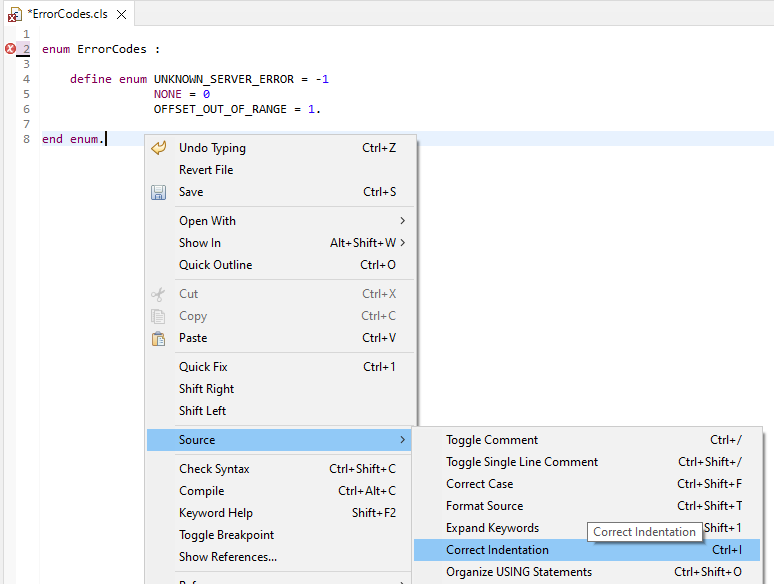Click the Show In menu entry

click(x=281, y=243)
